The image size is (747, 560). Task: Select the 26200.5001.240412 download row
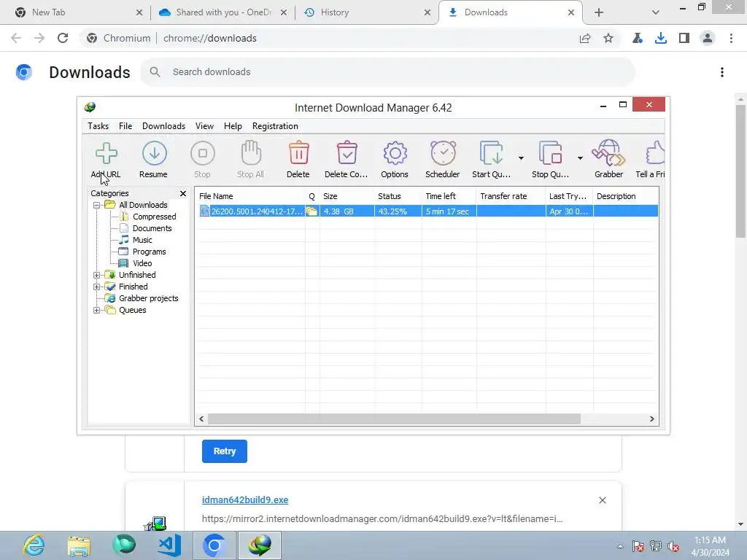tap(428, 211)
